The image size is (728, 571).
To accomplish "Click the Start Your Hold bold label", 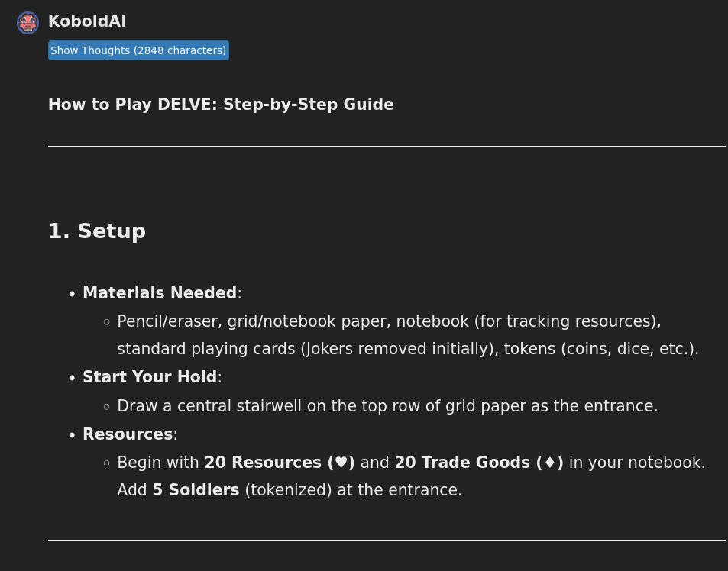I will (150, 377).
